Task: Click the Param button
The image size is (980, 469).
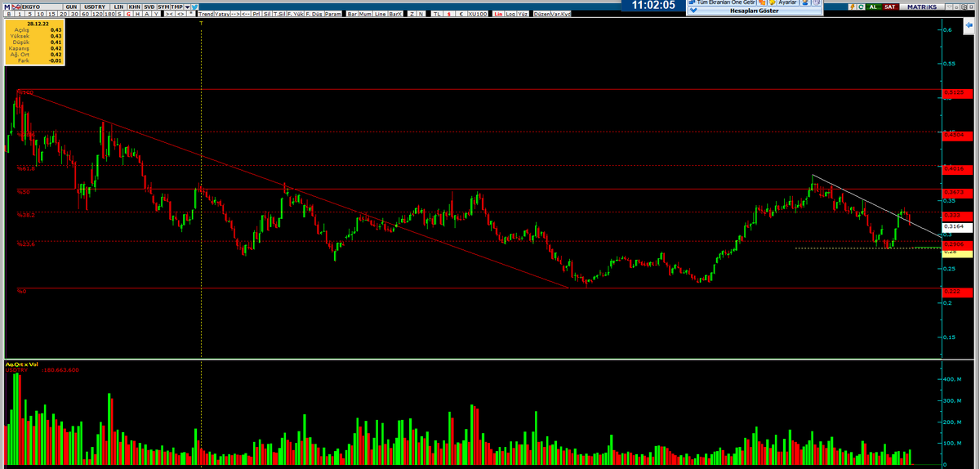Action: [332, 14]
